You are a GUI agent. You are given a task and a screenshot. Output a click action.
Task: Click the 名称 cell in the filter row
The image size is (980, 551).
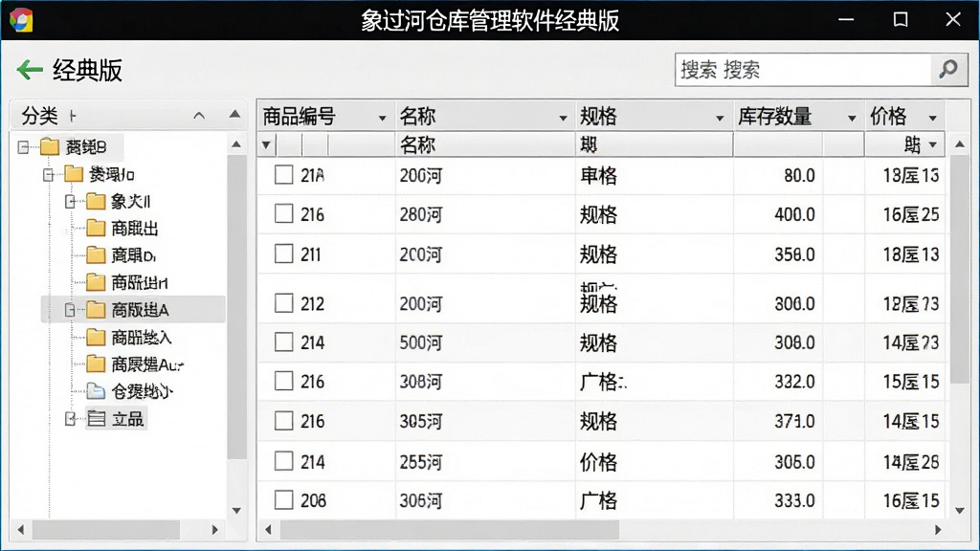485,145
